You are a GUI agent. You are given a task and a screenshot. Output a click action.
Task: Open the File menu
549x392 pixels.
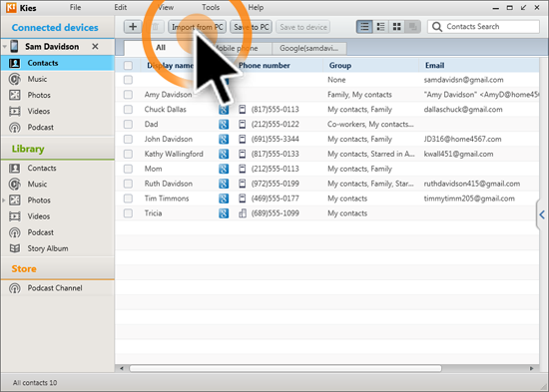(x=75, y=7)
